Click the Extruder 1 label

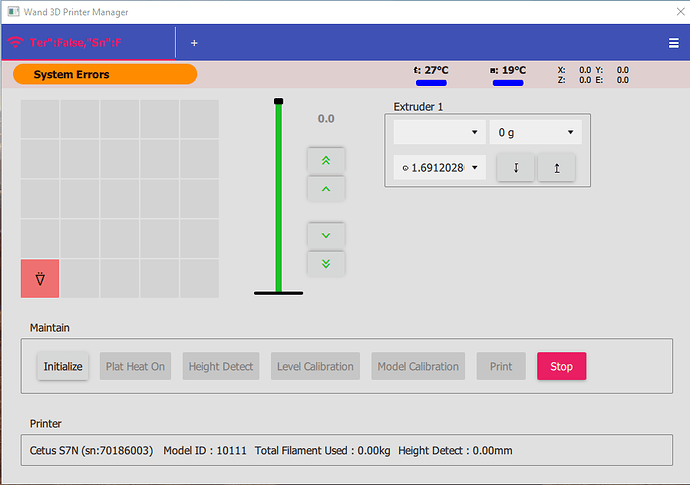(418, 107)
